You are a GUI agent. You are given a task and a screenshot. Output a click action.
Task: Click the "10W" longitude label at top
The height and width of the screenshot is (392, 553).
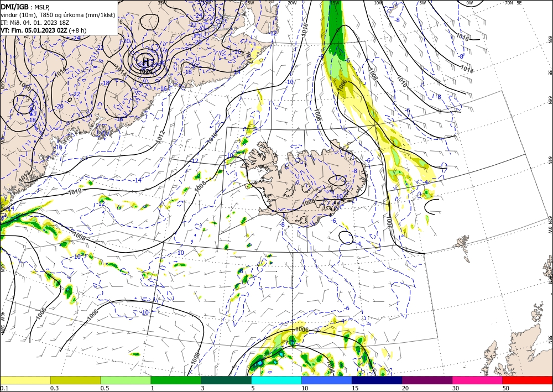pyautogui.click(x=378, y=3)
